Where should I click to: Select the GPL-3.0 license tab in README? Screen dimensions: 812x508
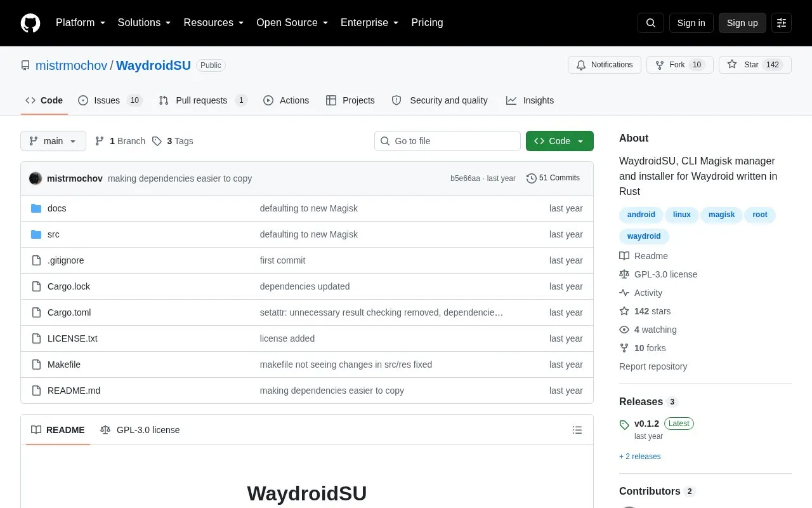point(140,430)
